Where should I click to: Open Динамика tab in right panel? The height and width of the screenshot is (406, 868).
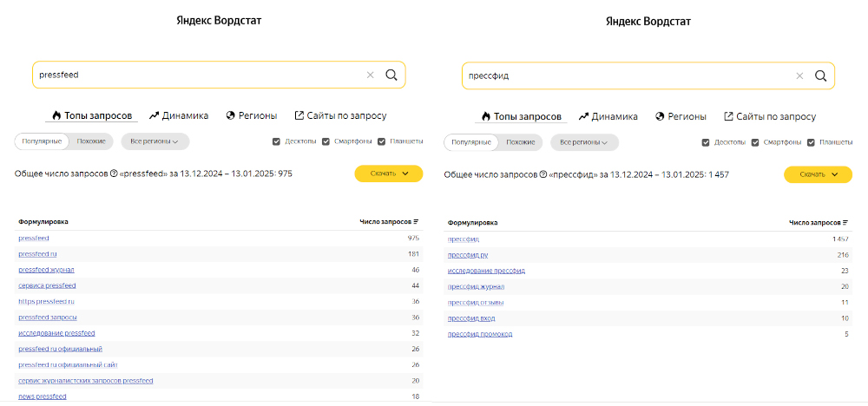point(608,117)
